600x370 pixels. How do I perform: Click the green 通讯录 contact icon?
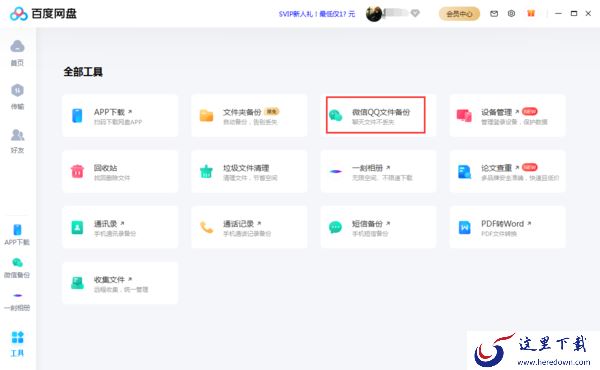pyautogui.click(x=77, y=227)
